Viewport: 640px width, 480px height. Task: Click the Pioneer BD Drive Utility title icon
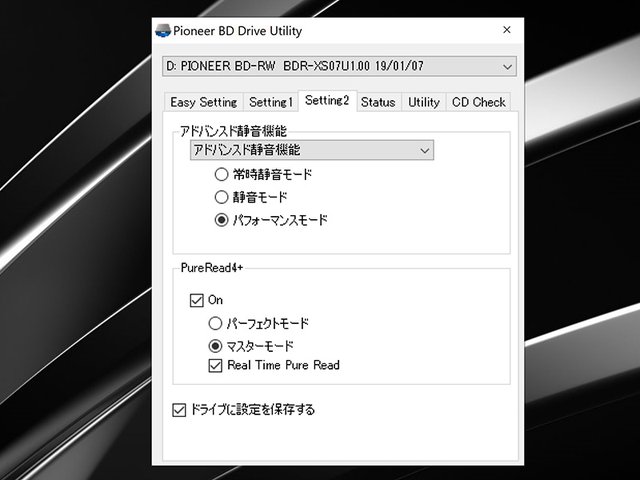click(163, 31)
